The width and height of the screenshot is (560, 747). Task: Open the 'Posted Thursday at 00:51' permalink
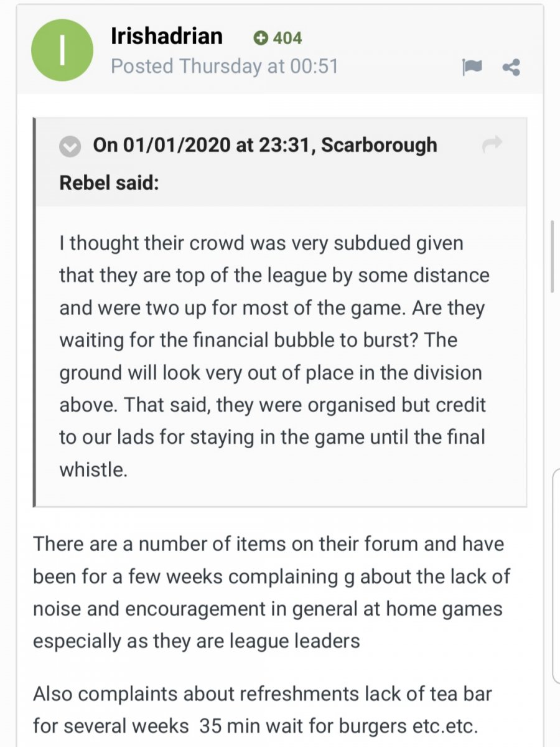(224, 66)
